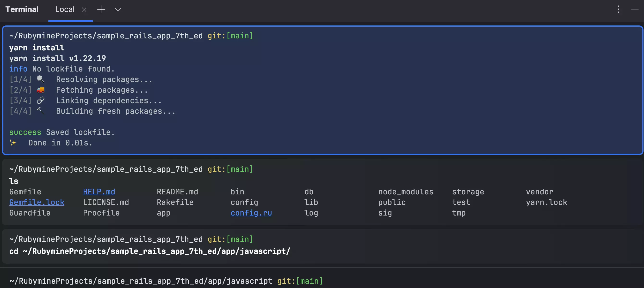Click the truck emoji on Fetching packages
The height and width of the screenshot is (288, 644).
[40, 90]
